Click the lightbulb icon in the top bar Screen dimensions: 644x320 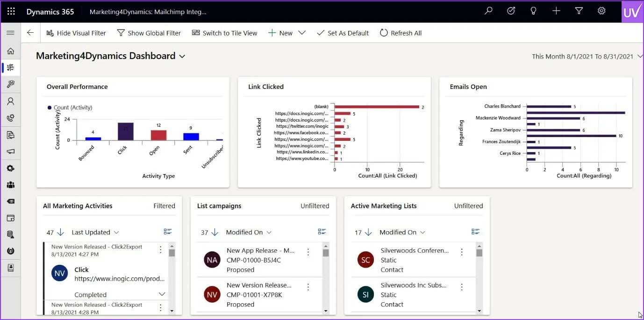point(533,11)
